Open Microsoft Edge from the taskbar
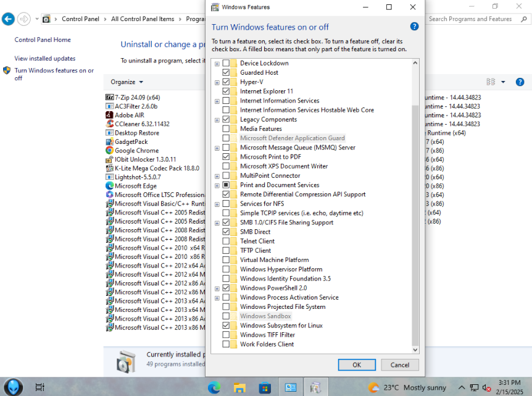 (214, 387)
